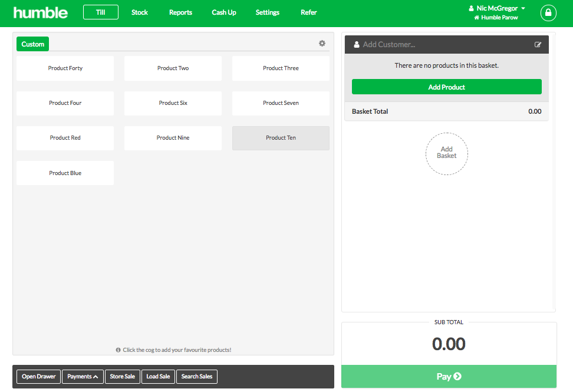Click the Humble Parow store label
The width and height of the screenshot is (573, 392).
pos(496,18)
